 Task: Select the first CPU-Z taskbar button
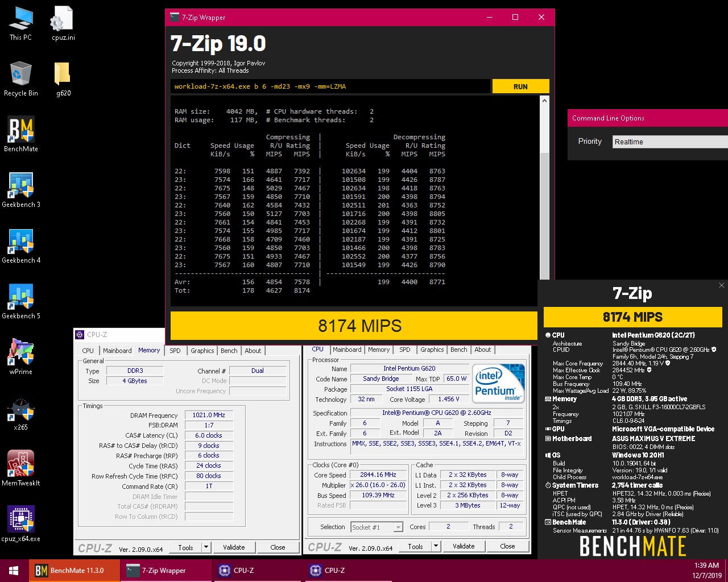coord(258,571)
